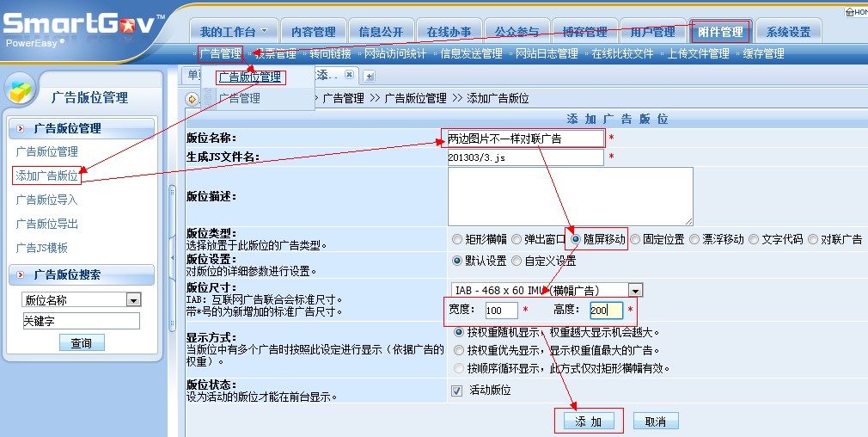Collapse the 广告版位管理 section arrow icon

(x=19, y=128)
